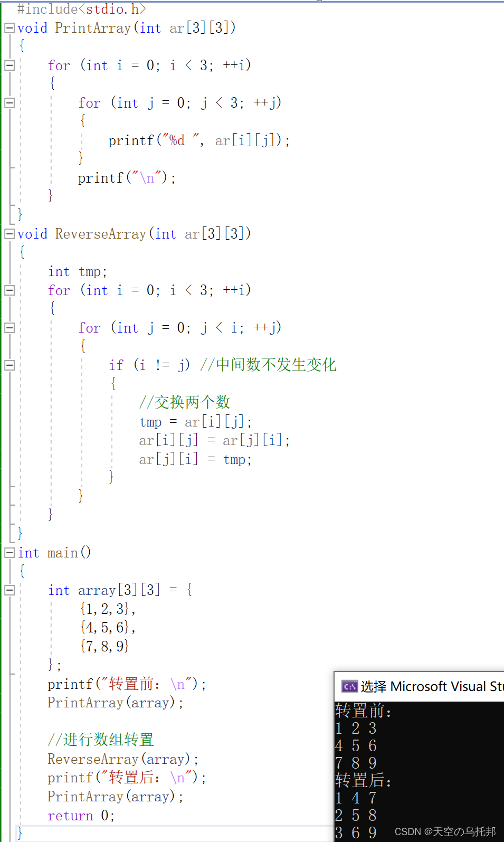Click the 'void PrintArray(int ar[3][3])' signature

point(127,28)
